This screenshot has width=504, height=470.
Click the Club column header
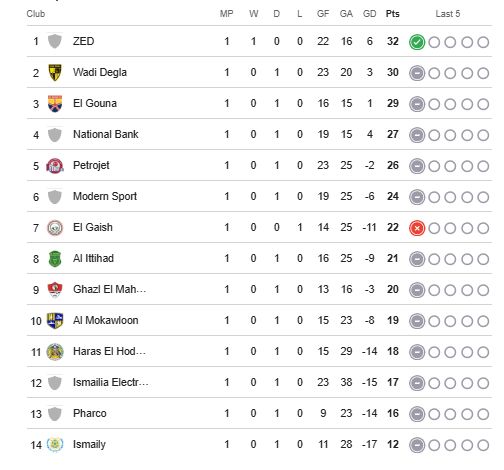point(36,14)
